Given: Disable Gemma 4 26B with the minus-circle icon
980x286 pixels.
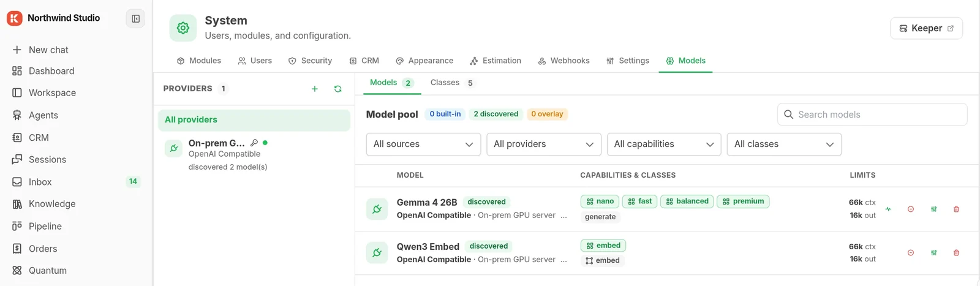Looking at the screenshot, I should click(911, 209).
